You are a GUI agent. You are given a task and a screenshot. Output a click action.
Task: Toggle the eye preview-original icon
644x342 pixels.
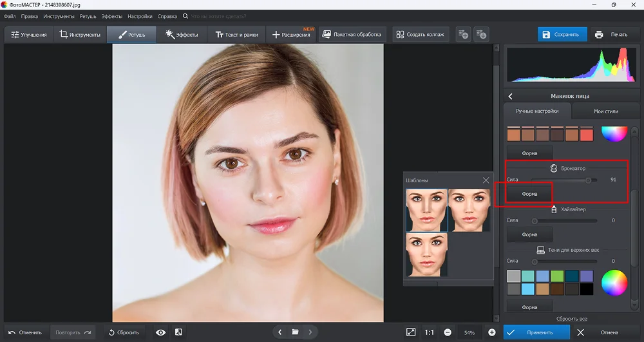point(160,332)
